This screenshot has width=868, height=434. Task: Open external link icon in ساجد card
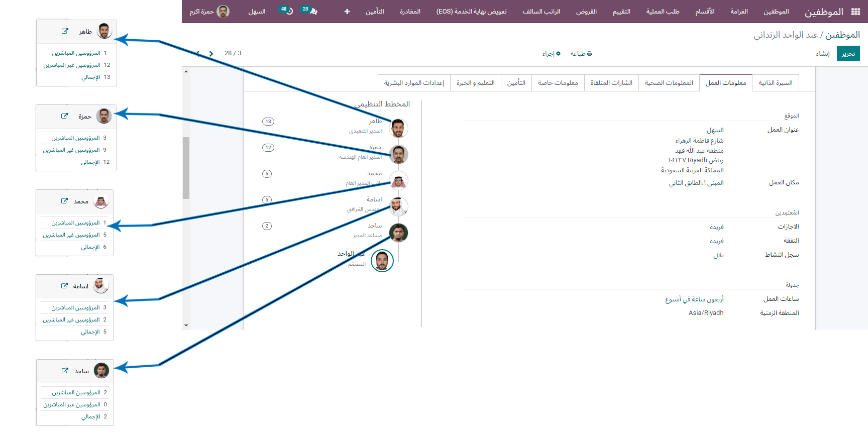coord(65,371)
